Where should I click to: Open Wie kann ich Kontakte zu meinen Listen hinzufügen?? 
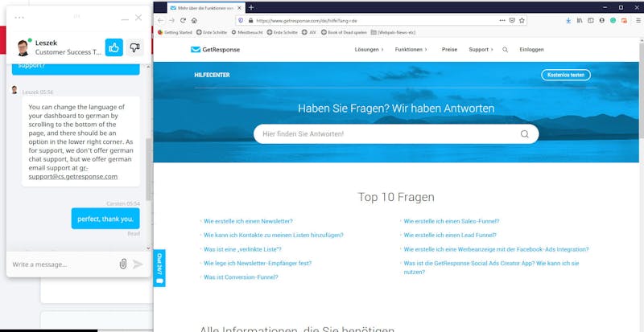[274, 236]
